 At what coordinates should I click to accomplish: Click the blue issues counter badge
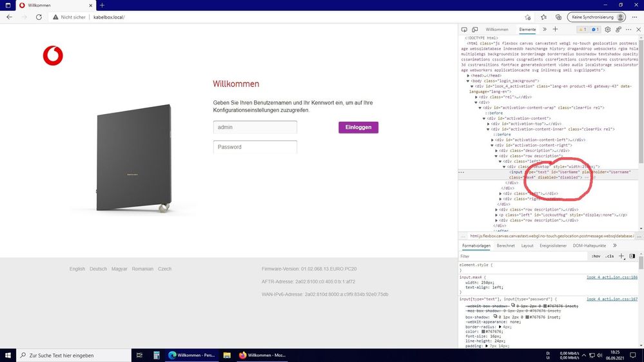click(x=595, y=30)
